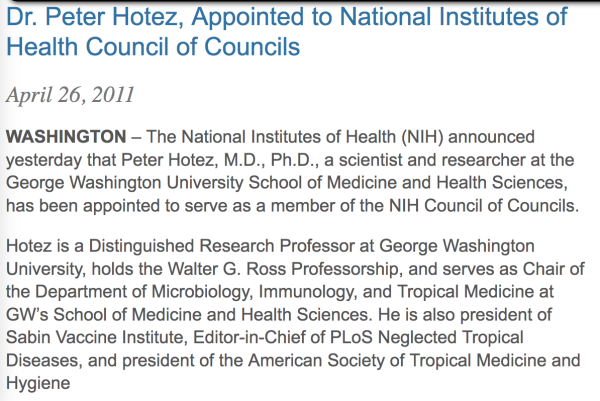Click 'serves as Chair of' text

pyautogui.click(x=496, y=269)
